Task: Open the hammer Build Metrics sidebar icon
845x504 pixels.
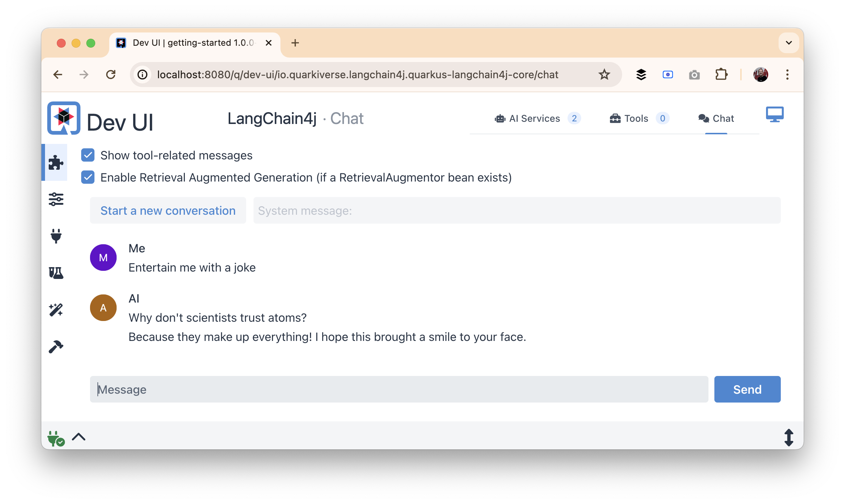Action: (x=56, y=346)
